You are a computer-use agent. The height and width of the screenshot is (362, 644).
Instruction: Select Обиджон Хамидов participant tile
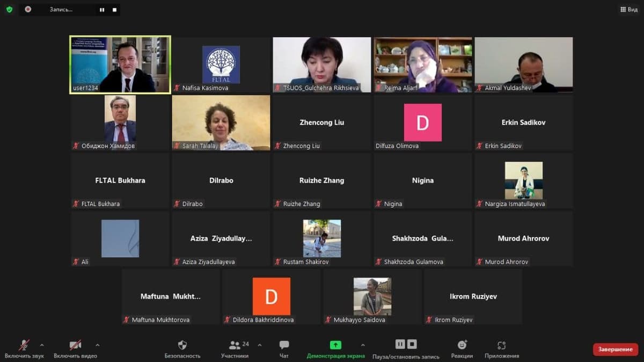tap(120, 122)
